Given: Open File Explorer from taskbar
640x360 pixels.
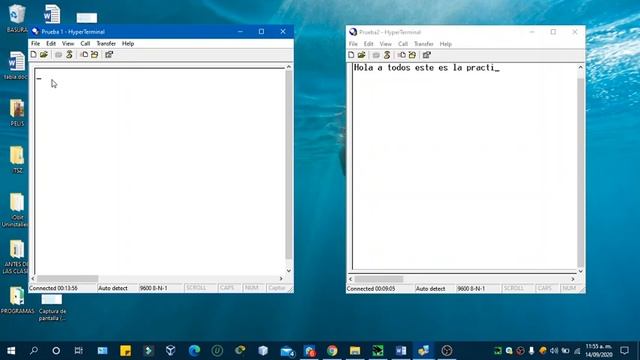Looking at the screenshot, I should [x=355, y=351].
